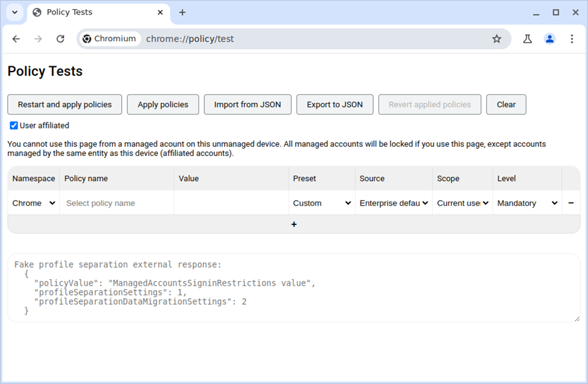Open the three-dot Chromium menu

[x=572, y=39]
